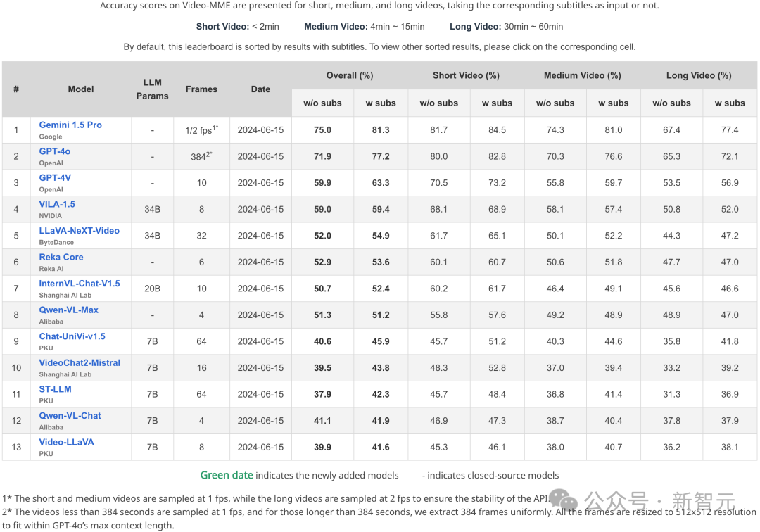Click the Medium Video (%) group header
760x532 pixels.
tap(582, 75)
